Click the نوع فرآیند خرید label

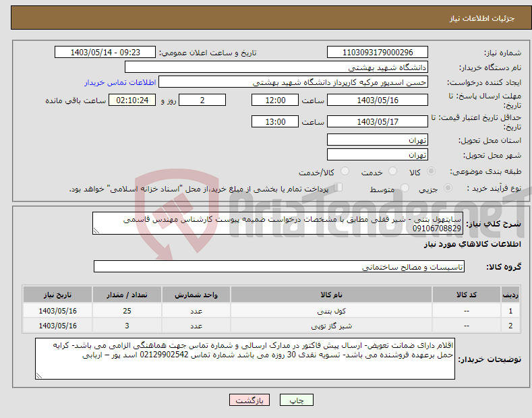click(494, 188)
